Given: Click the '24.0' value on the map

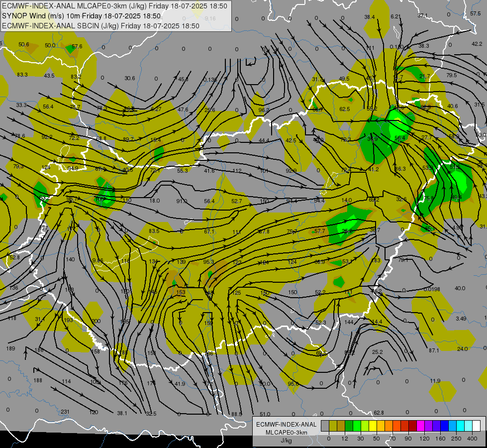Looking at the screenshot, I should pos(463,349).
